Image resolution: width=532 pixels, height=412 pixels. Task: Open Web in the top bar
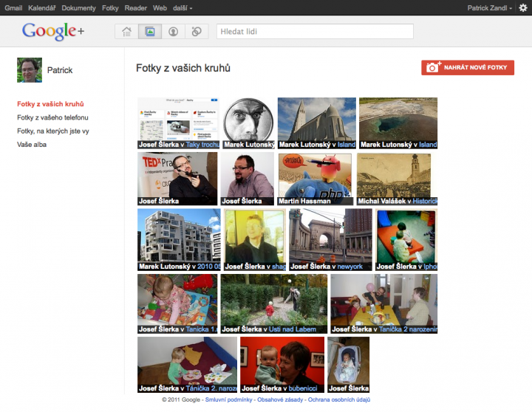160,8
